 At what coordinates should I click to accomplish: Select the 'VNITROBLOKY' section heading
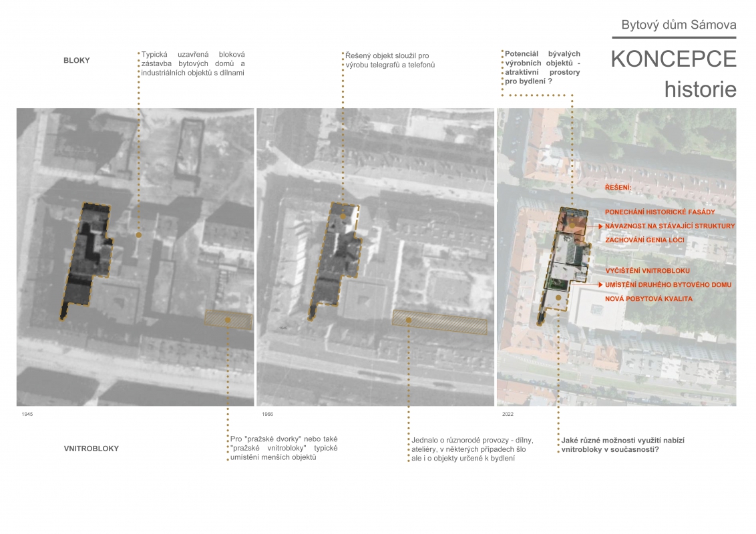point(87,449)
